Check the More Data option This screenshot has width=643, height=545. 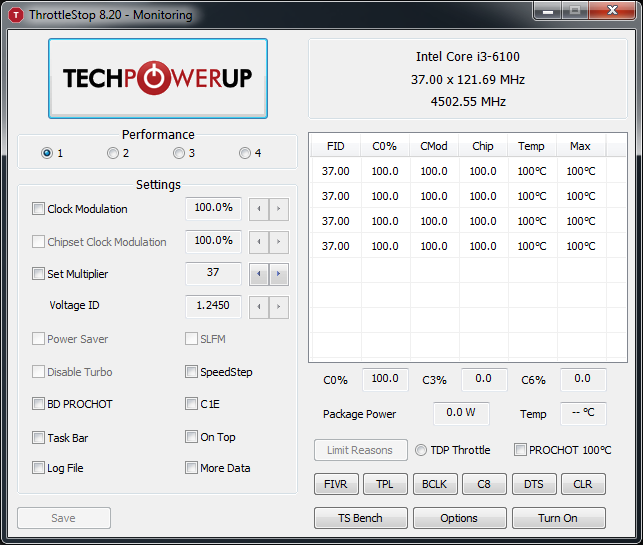point(191,467)
